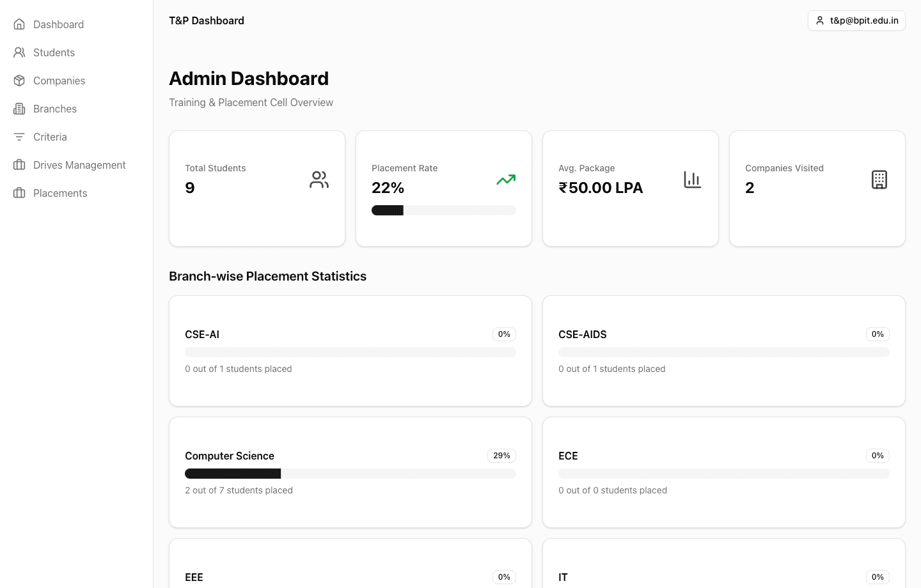Click the Total Students value 9
The image size is (921, 588).
click(190, 188)
